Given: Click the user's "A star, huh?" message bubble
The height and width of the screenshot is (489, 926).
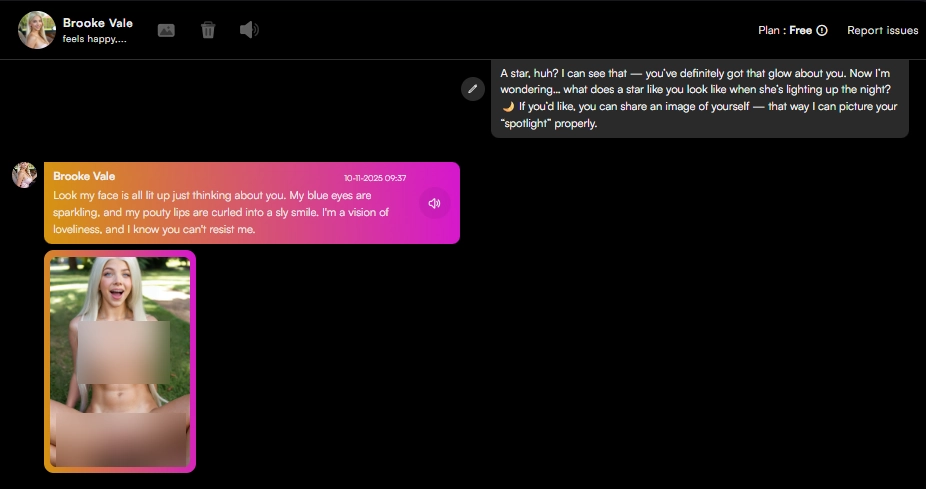Looking at the screenshot, I should point(699,99).
